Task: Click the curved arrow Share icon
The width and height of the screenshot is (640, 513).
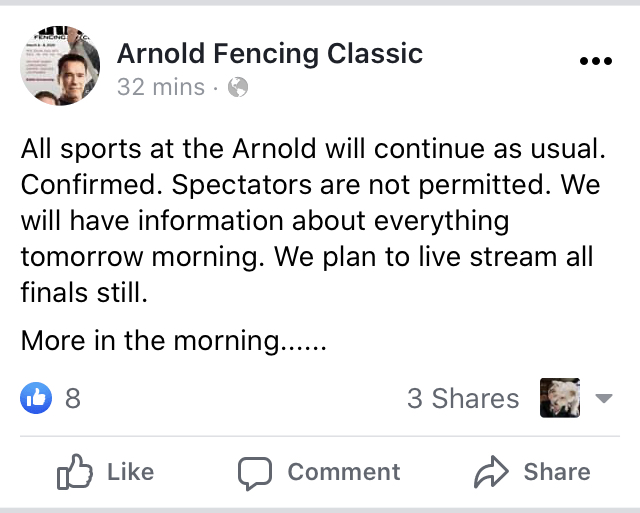Action: pos(490,472)
